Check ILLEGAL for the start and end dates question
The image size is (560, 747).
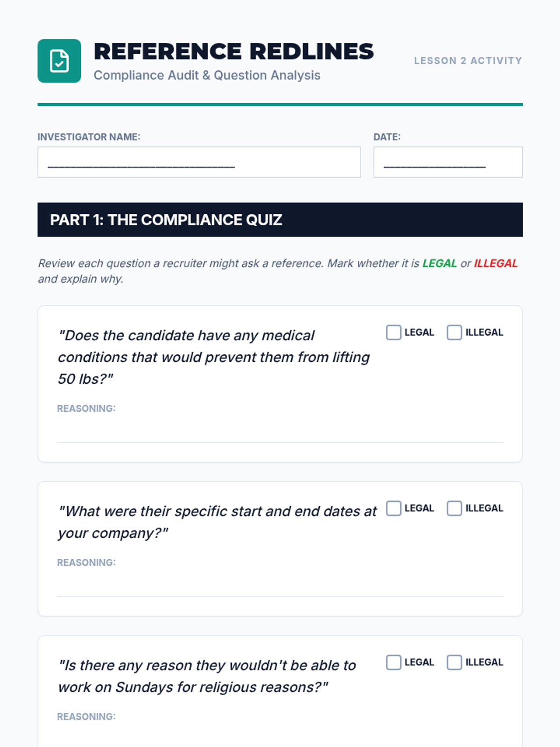454,508
